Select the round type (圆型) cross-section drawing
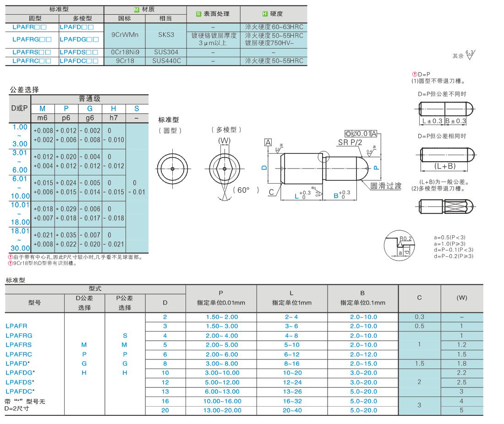The image size is (504, 424). [x=173, y=169]
